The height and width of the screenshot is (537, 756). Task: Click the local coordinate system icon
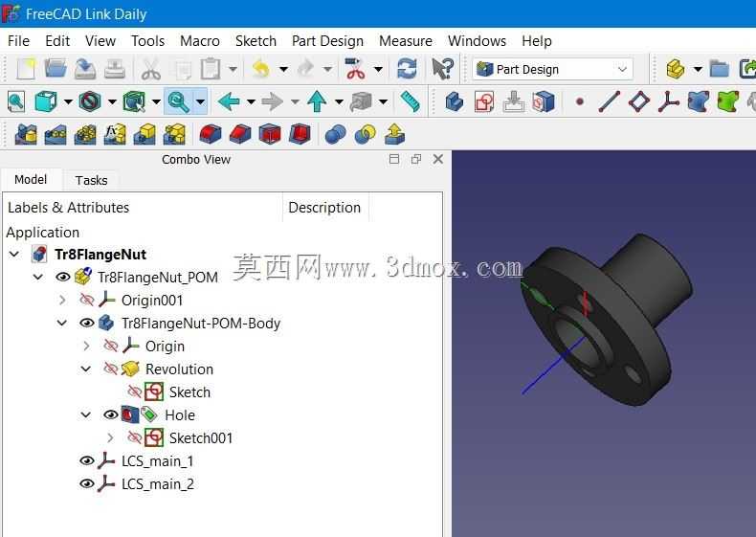pyautogui.click(x=669, y=101)
